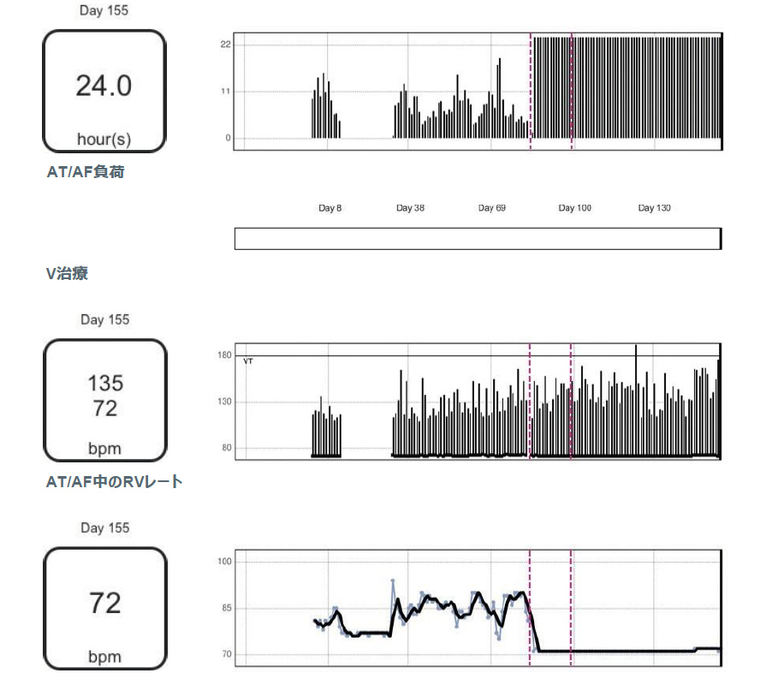This screenshot has width=784, height=685.
Task: Select the Day 100 axis label
Action: (x=574, y=208)
